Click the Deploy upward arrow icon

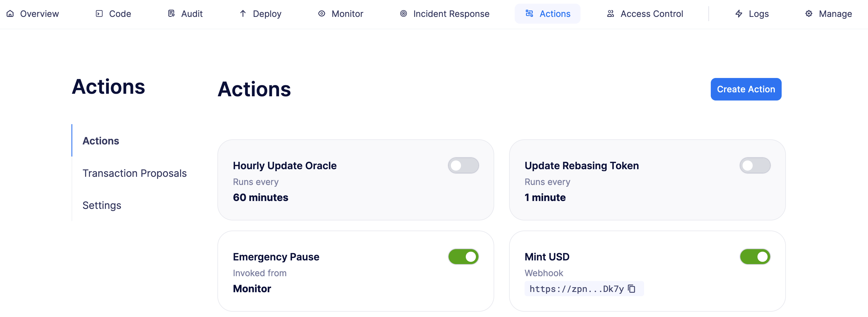pyautogui.click(x=243, y=14)
